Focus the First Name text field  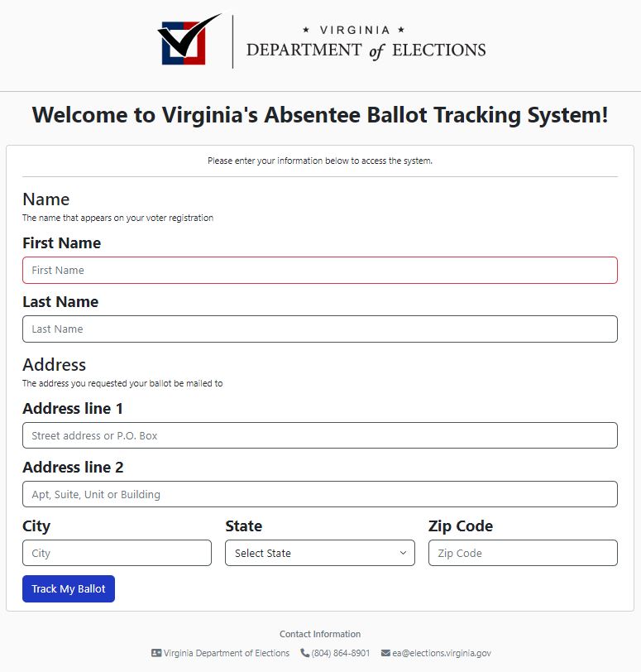pyautogui.click(x=319, y=271)
